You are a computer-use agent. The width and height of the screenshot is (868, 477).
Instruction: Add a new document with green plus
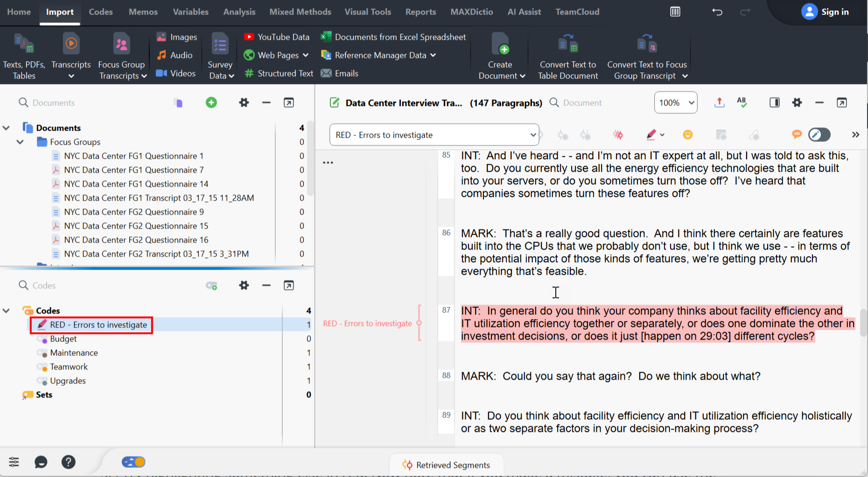pos(211,103)
